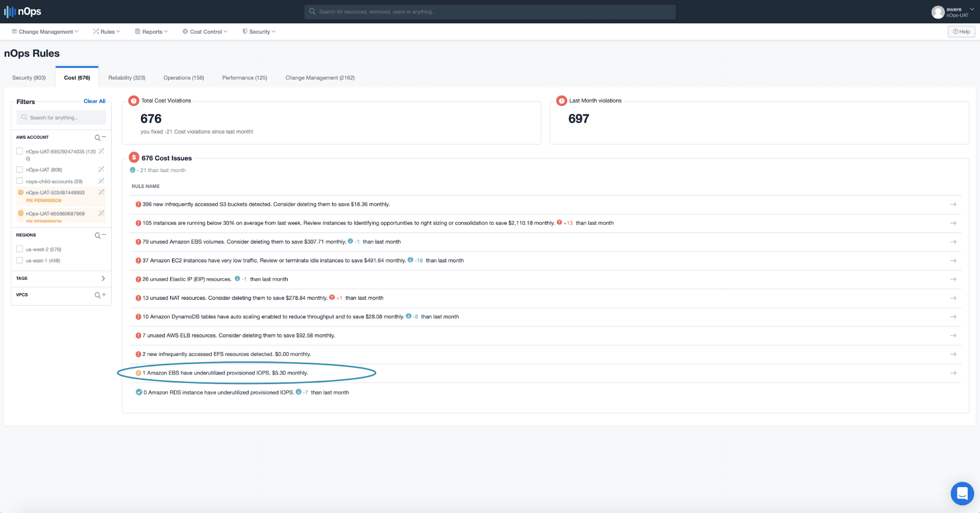980x513 pixels.
Task: Switch to the Security (803) tab
Action: pos(29,78)
